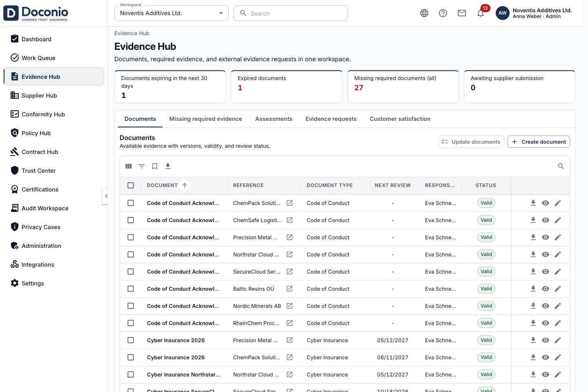View the ChemPack Soluti... Cyber Insurance 2026 document
This screenshot has width=588, height=392.
click(x=546, y=357)
